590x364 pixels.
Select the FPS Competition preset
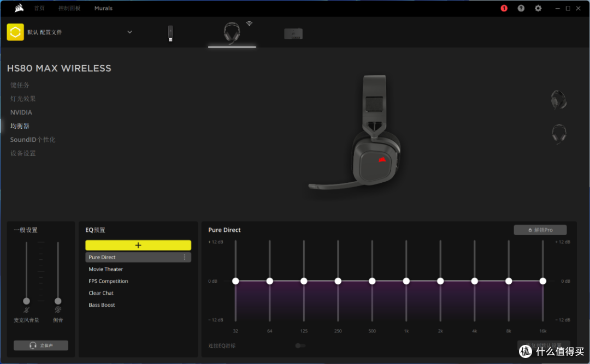(x=108, y=281)
